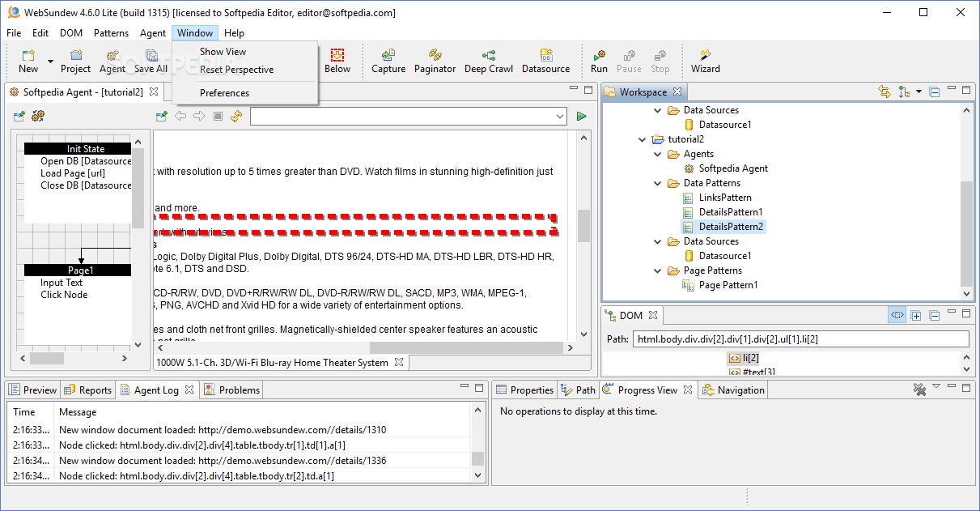The width and height of the screenshot is (980, 511).
Task: Click the Below toolbar icon
Action: [x=337, y=61]
